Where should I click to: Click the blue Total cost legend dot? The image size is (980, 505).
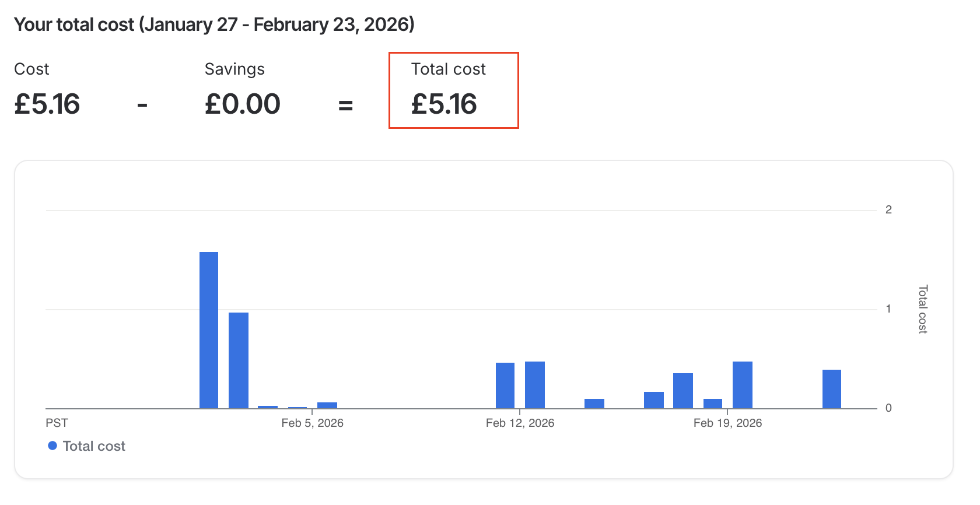coord(52,446)
